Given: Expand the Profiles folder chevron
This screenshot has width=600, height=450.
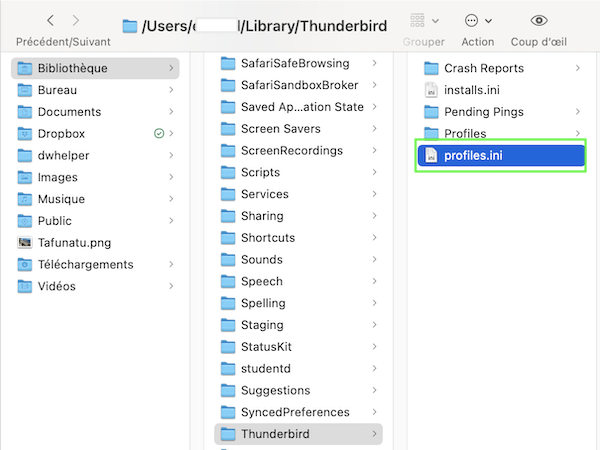Looking at the screenshot, I should point(577,133).
